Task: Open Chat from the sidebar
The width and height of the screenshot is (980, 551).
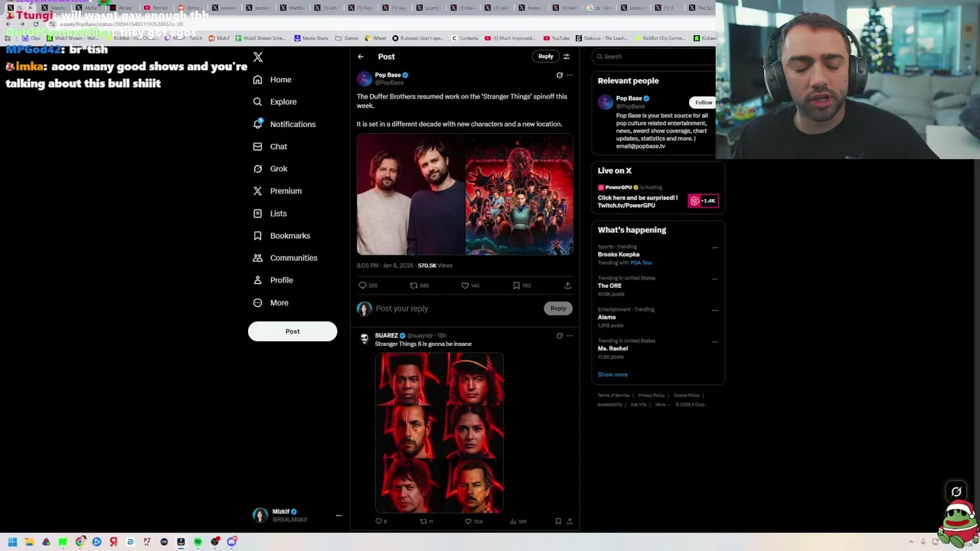Action: [x=270, y=146]
